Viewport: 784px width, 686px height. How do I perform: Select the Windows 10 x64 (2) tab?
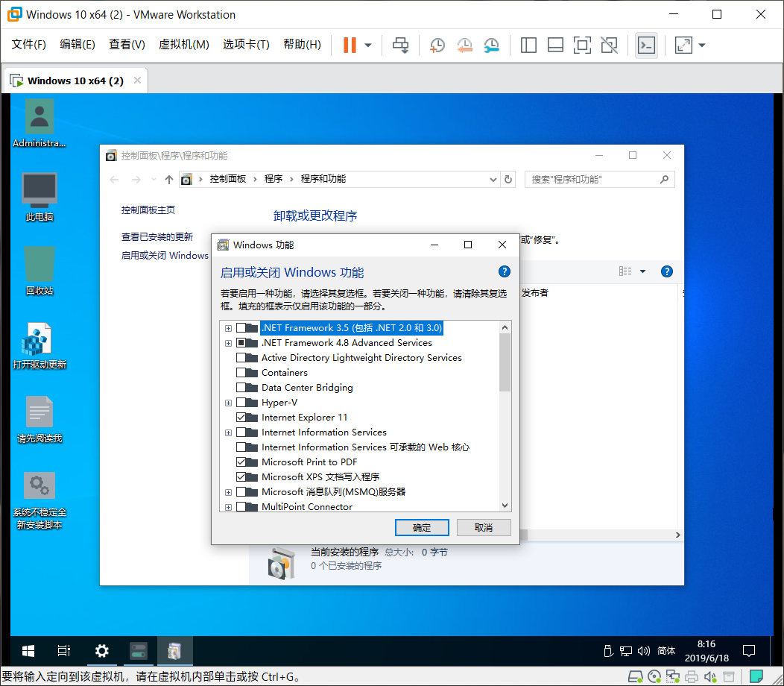[75, 81]
